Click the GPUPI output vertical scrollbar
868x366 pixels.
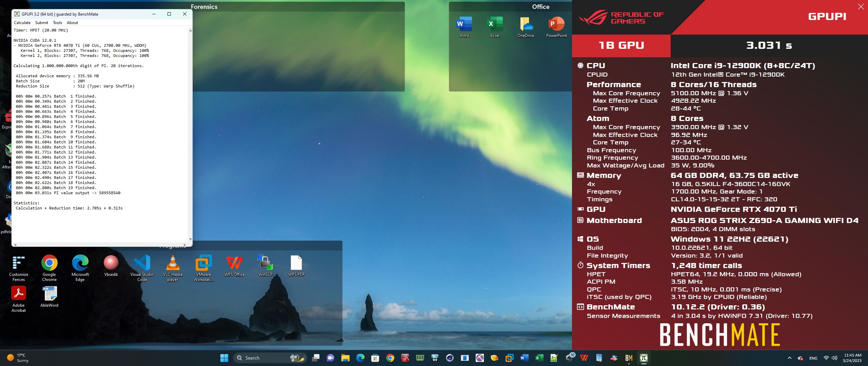(190, 135)
